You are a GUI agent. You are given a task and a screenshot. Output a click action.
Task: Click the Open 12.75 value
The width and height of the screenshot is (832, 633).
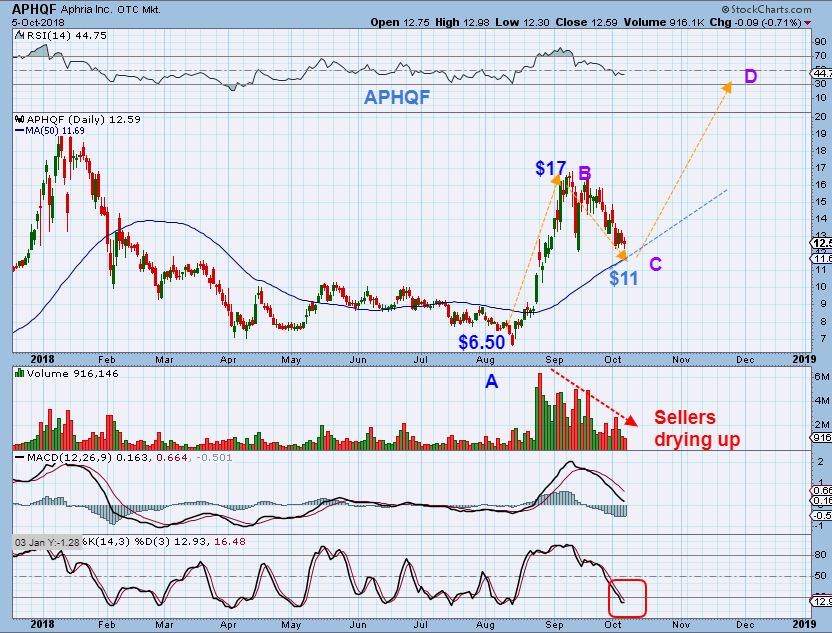[x=400, y=22]
